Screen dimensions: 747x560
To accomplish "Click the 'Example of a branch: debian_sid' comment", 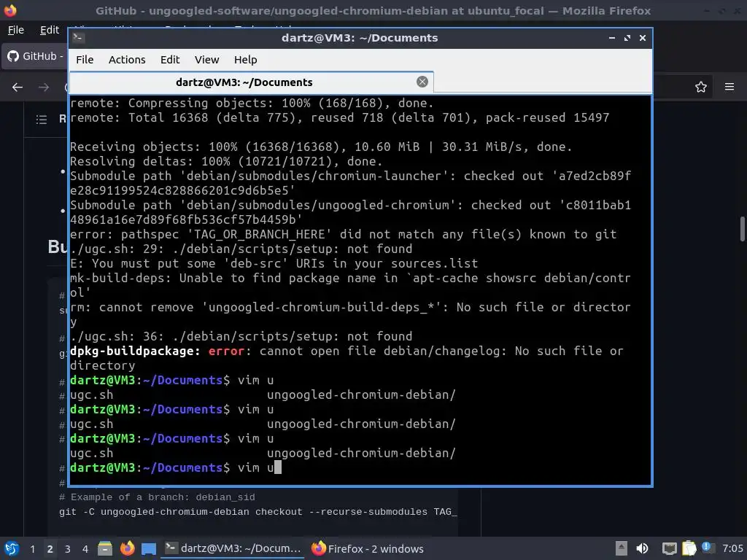I will pyautogui.click(x=157, y=497).
